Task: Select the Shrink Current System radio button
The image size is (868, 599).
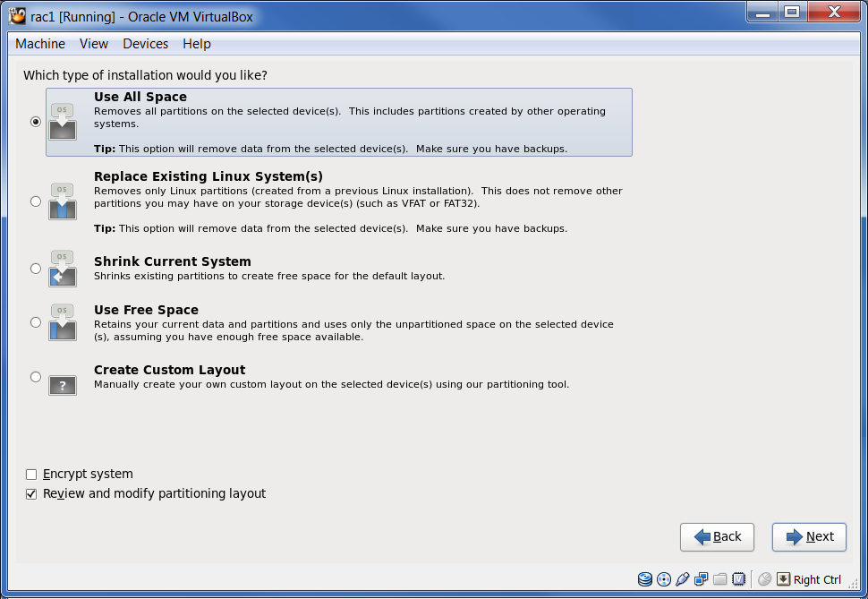Action: (36, 268)
